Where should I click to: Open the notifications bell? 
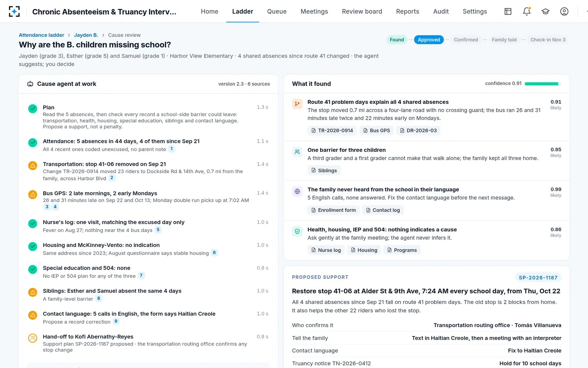(x=527, y=11)
